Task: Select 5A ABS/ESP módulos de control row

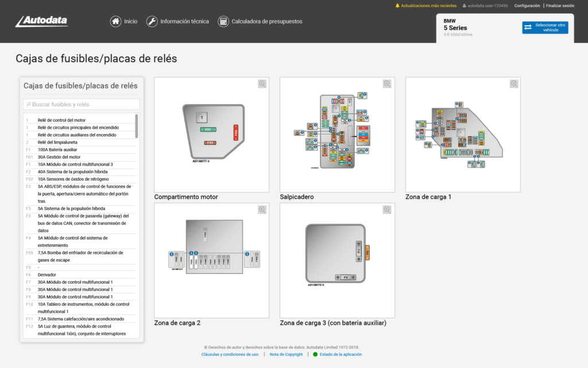Action: [80, 194]
